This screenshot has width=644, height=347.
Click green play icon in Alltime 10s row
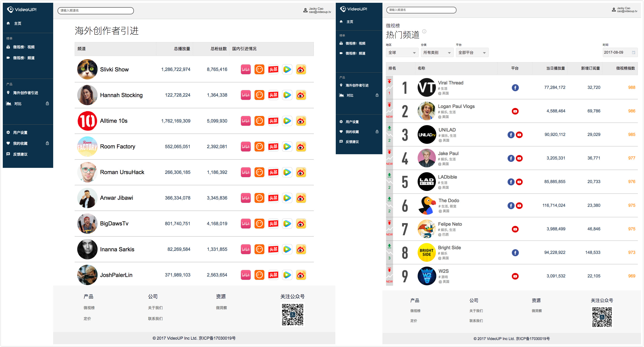pos(287,121)
